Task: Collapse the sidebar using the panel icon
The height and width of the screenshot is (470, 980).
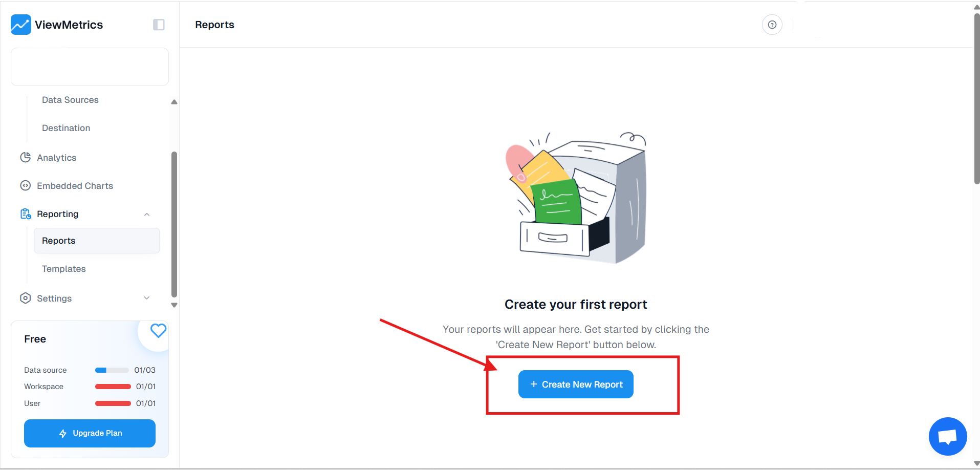Action: pos(159,24)
